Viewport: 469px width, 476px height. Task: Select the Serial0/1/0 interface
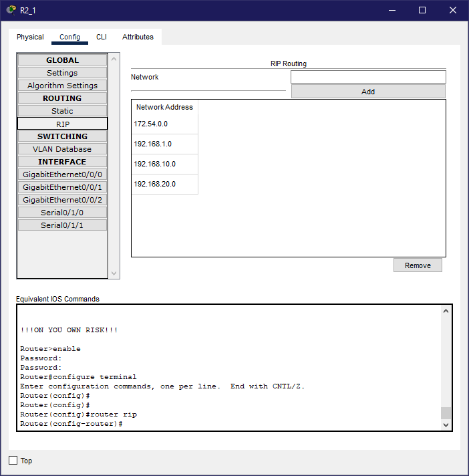62,213
